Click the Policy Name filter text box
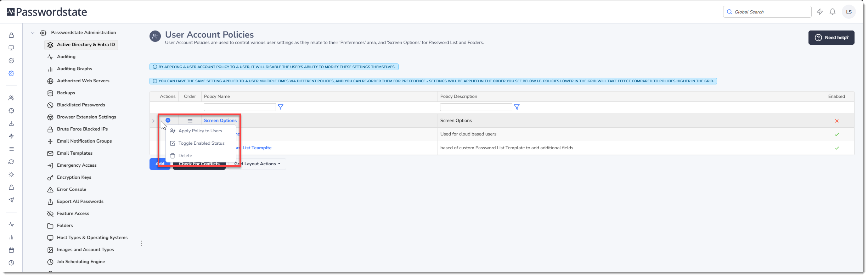This screenshot has height=277, width=868. pyautogui.click(x=240, y=107)
